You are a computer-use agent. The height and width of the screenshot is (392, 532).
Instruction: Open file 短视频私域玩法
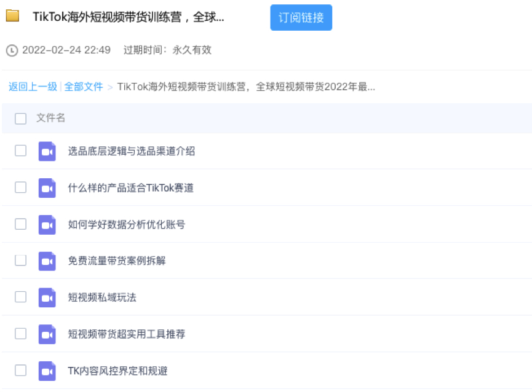(x=102, y=297)
